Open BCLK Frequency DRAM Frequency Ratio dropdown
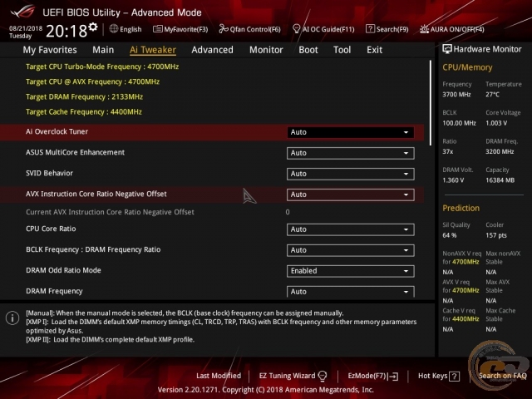532x399 pixels. click(x=350, y=250)
